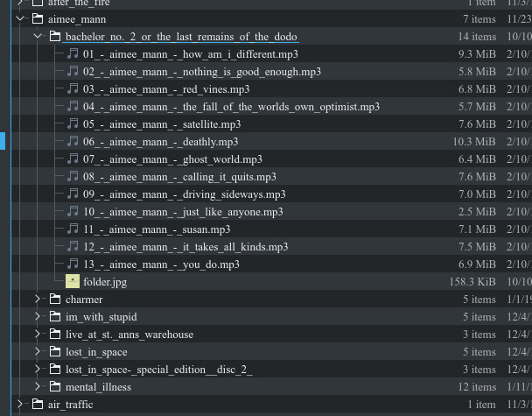Click music icon for how_am_i_different.mp3

(x=73, y=53)
